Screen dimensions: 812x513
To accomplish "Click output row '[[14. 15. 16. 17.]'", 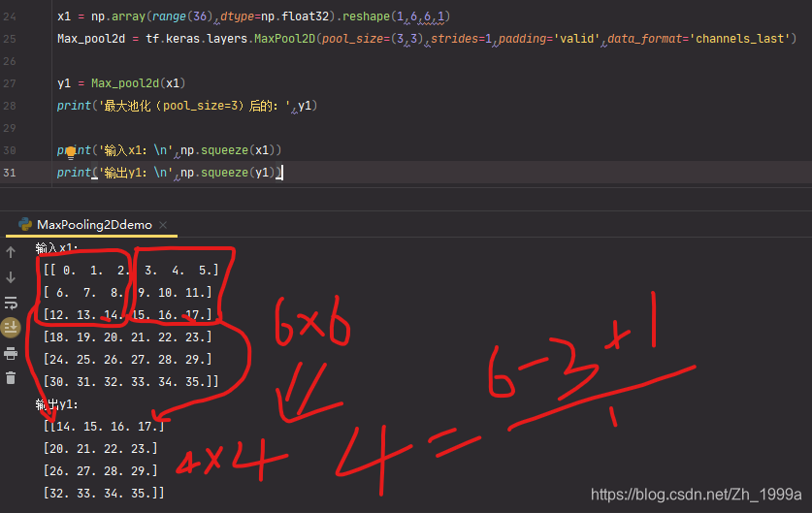I will (x=104, y=426).
